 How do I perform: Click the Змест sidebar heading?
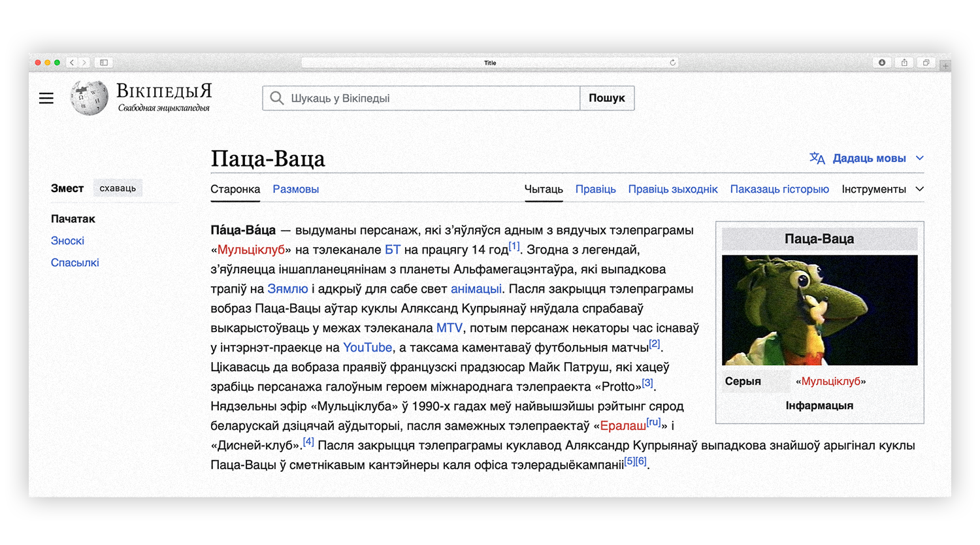coord(67,188)
